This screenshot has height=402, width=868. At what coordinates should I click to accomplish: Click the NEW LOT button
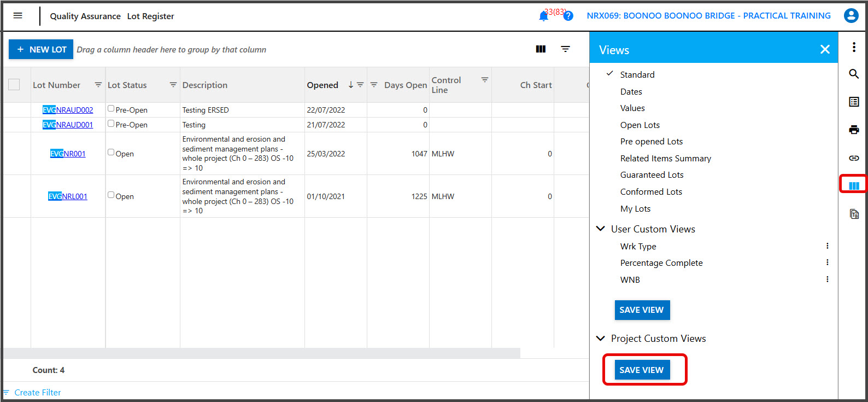click(x=41, y=49)
